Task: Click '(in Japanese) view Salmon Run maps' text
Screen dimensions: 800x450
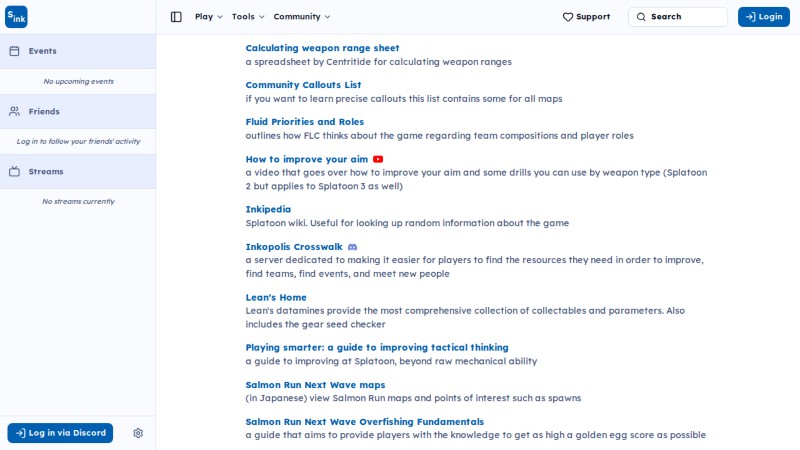Action: point(413,398)
